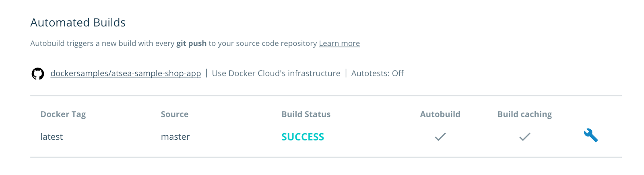Viewport: 644px width, 175px height.
Task: Click the Docker Tag column header
Action: tap(63, 114)
